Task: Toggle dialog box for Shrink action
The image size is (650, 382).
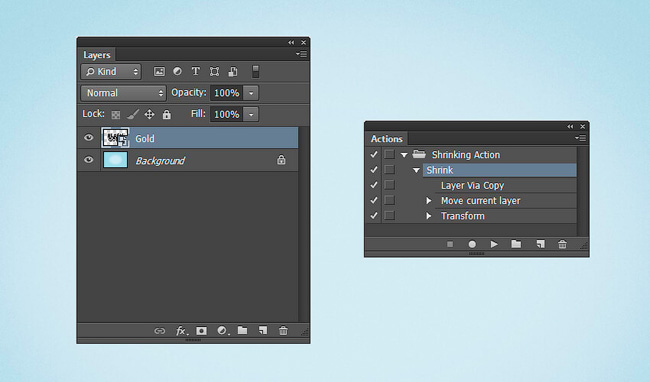Action: (x=389, y=170)
